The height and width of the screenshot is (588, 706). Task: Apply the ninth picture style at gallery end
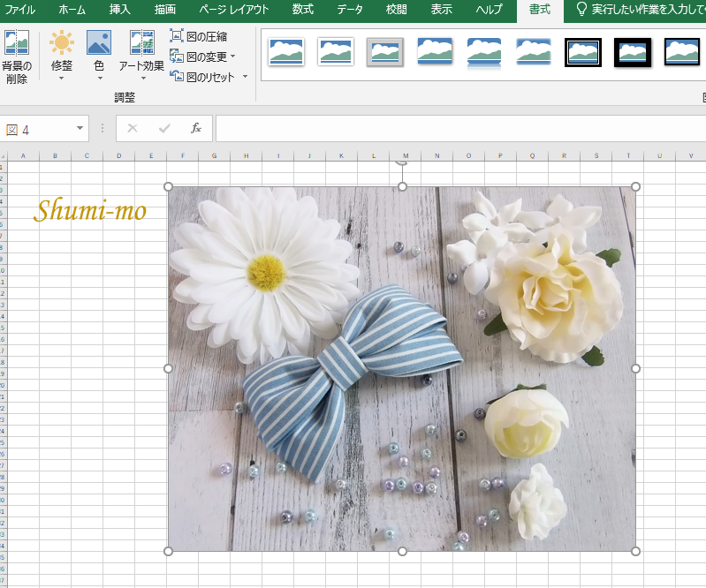point(681,52)
